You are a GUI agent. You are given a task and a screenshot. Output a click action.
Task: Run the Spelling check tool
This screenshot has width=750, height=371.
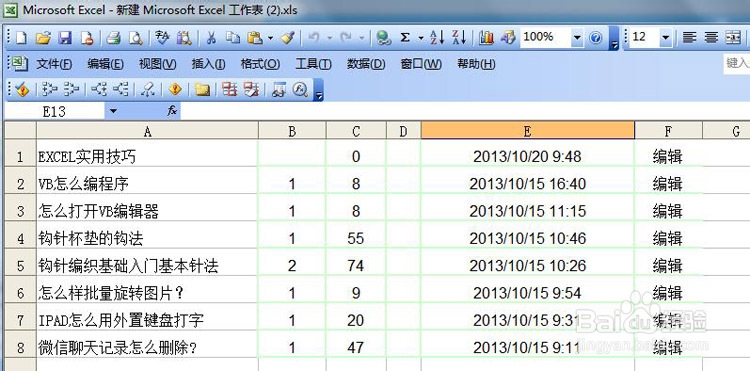[162, 38]
